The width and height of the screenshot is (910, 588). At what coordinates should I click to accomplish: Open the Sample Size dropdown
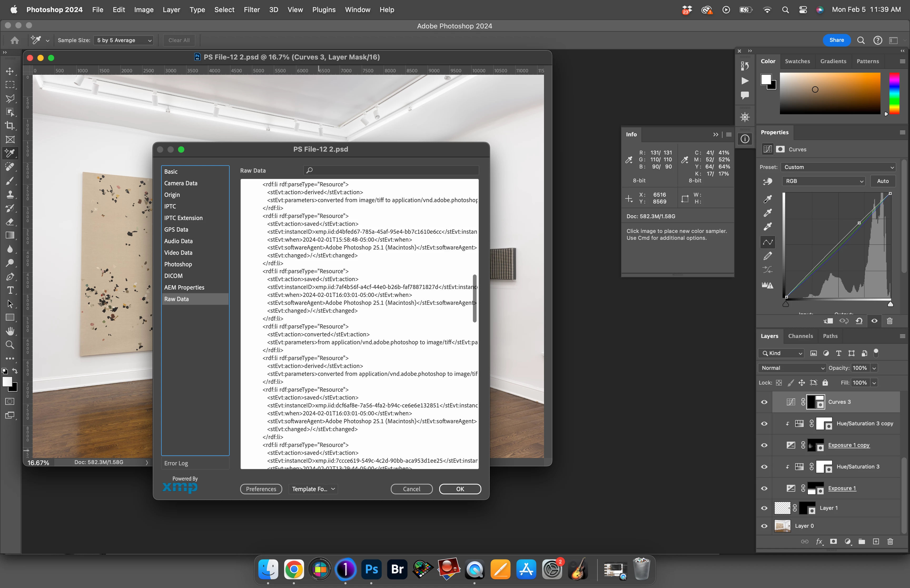[123, 40]
